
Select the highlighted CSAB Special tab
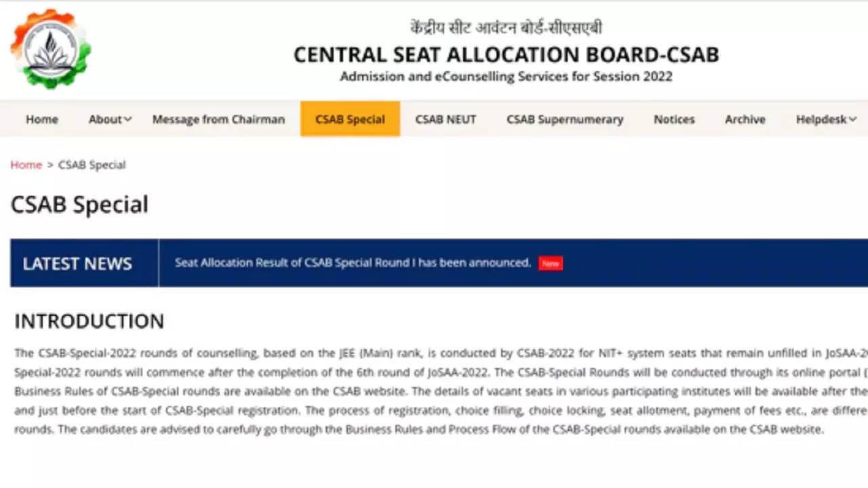tap(350, 119)
